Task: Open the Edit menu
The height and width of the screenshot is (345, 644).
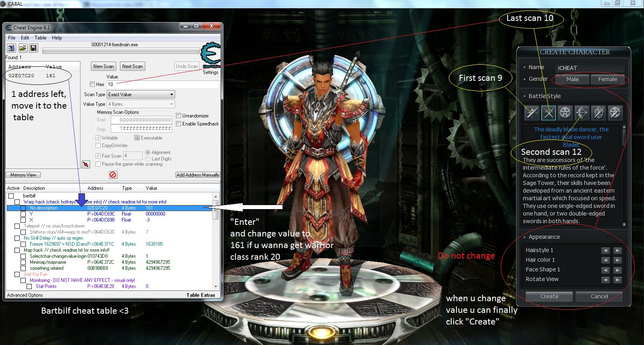Action: [x=25, y=38]
